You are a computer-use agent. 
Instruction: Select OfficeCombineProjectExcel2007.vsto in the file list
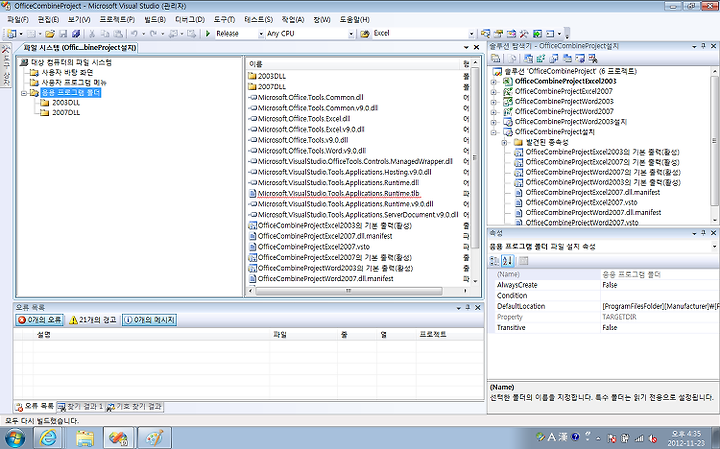314,247
